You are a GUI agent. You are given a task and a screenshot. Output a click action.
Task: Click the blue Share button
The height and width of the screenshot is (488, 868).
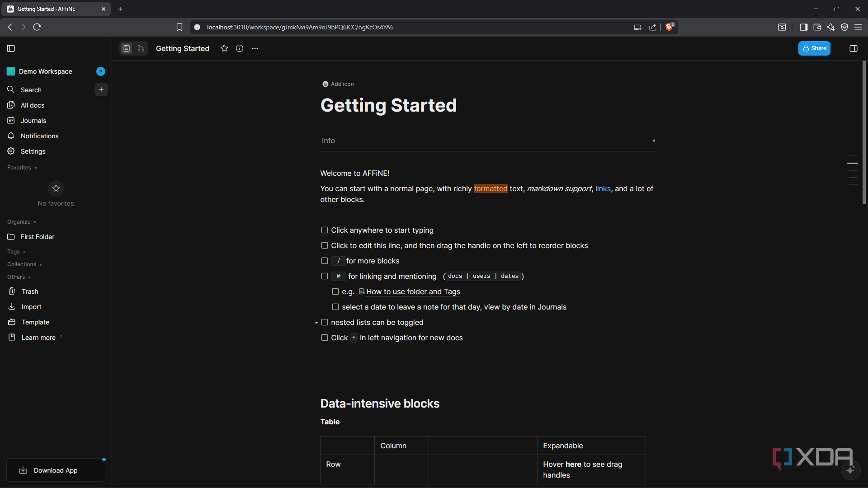[x=814, y=48]
